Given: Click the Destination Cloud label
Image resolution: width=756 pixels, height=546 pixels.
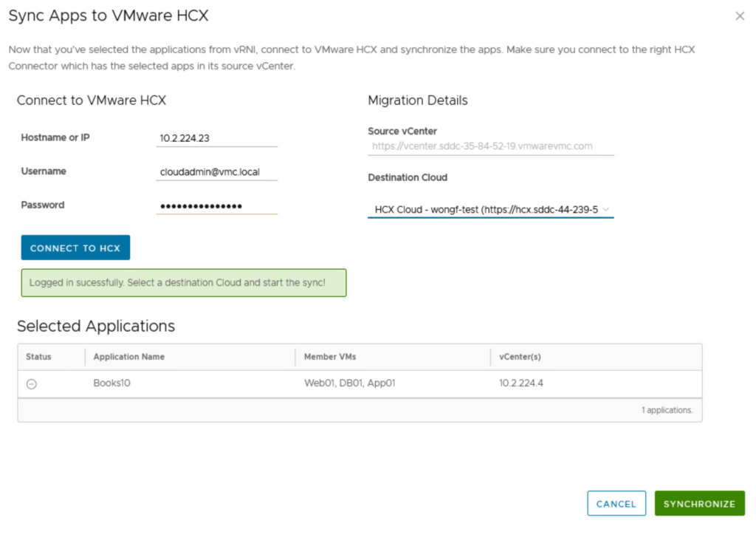Looking at the screenshot, I should 408,177.
